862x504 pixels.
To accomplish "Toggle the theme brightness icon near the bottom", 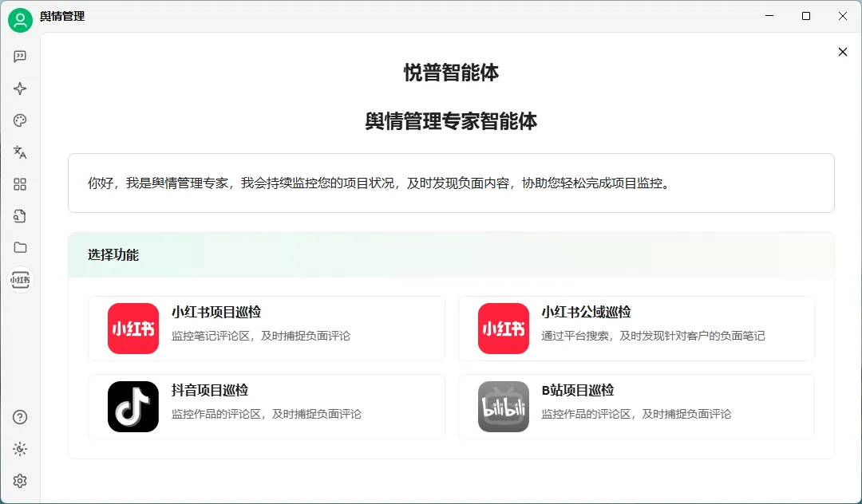I will click(20, 448).
